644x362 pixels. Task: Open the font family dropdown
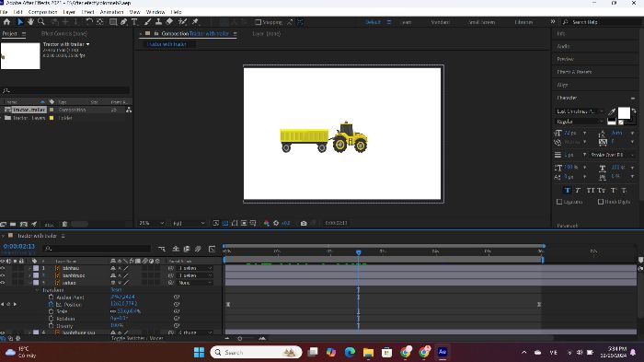[x=580, y=111]
